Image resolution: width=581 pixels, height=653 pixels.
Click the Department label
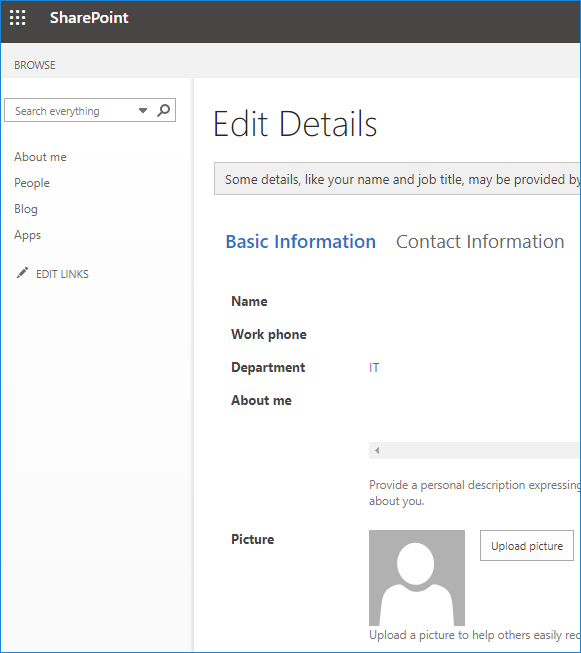point(268,367)
